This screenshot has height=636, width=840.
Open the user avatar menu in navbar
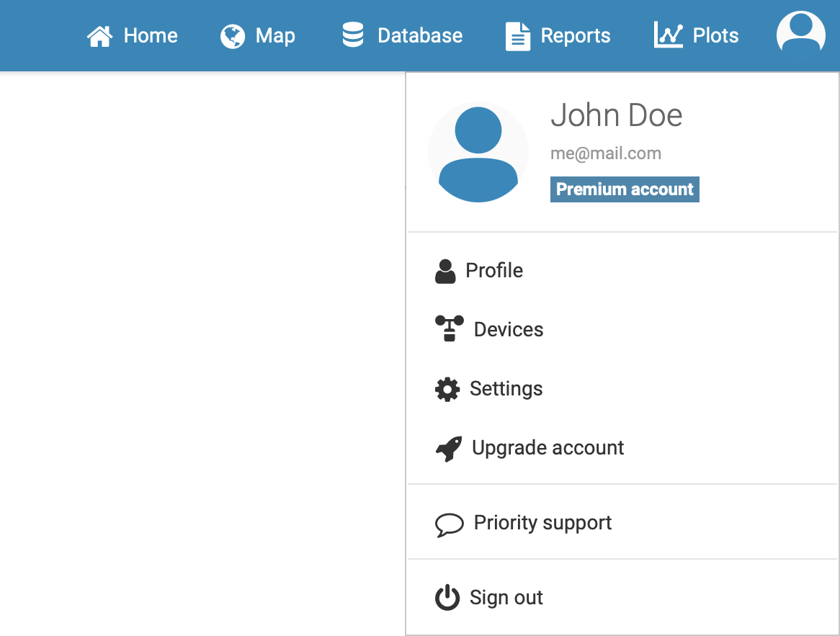800,33
